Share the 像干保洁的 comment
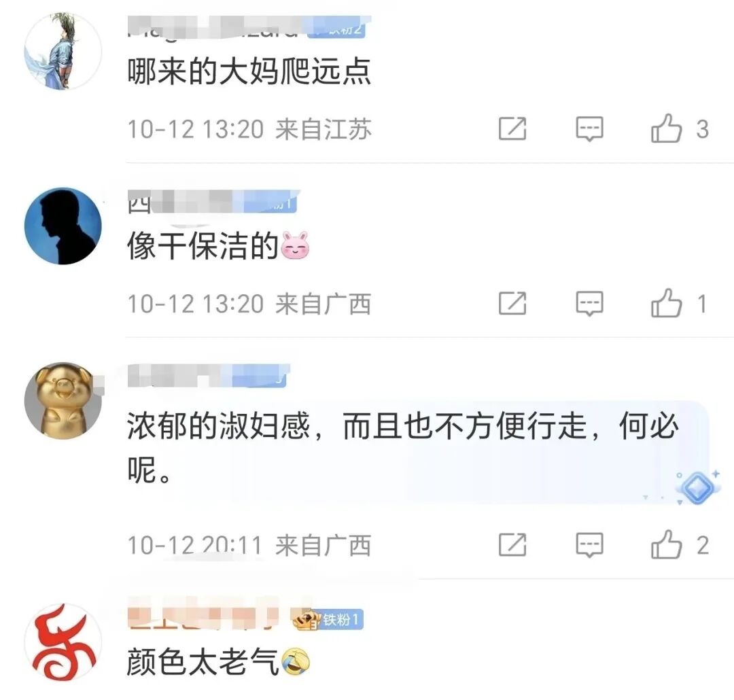 tap(512, 303)
